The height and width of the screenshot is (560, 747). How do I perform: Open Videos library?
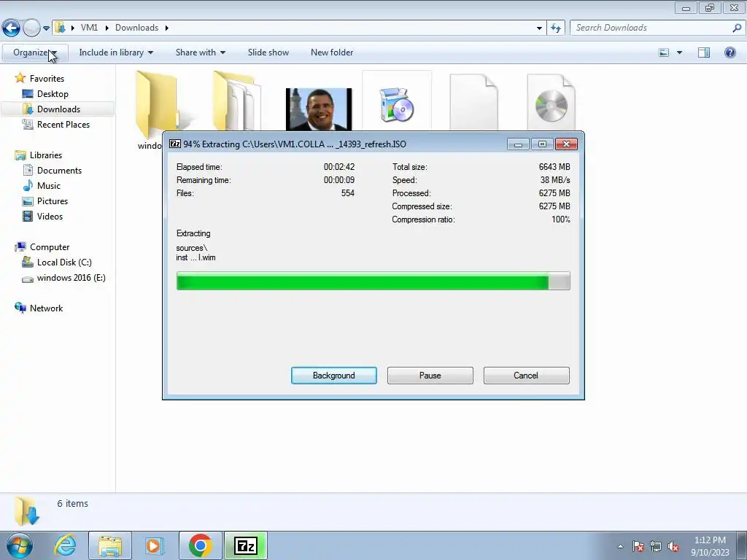pyautogui.click(x=50, y=216)
